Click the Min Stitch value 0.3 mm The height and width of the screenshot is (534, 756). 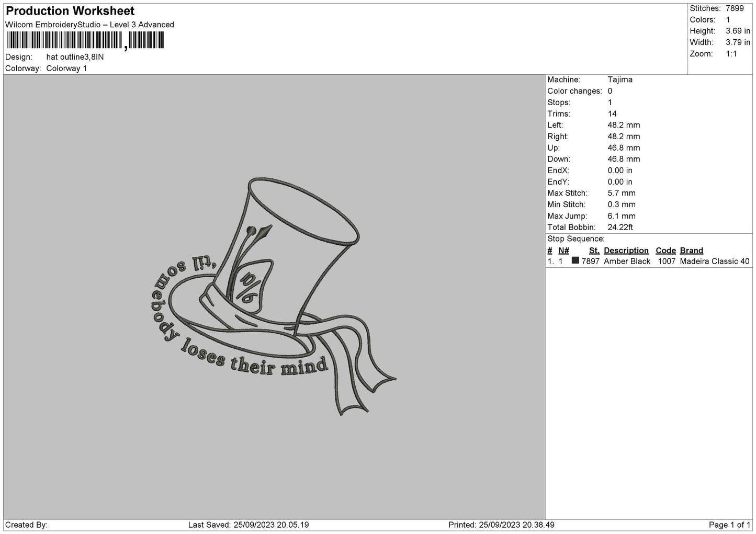(622, 205)
